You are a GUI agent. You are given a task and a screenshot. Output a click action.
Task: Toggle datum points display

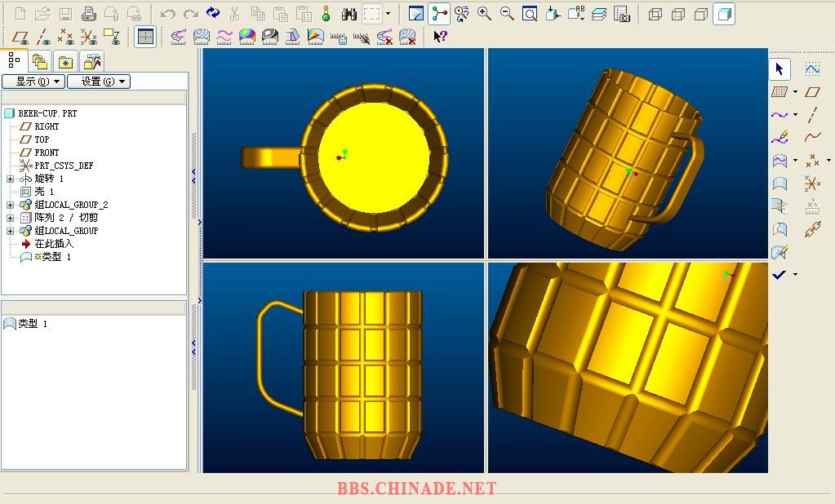65,36
